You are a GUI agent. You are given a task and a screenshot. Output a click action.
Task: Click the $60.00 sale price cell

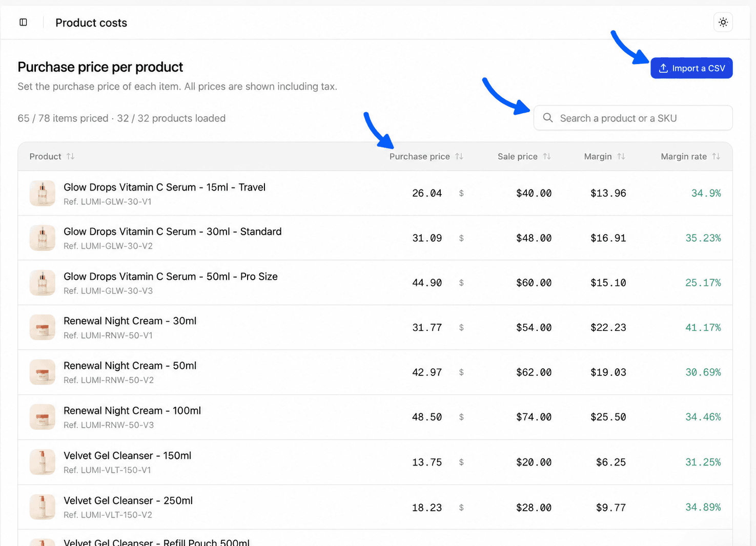pyautogui.click(x=534, y=283)
